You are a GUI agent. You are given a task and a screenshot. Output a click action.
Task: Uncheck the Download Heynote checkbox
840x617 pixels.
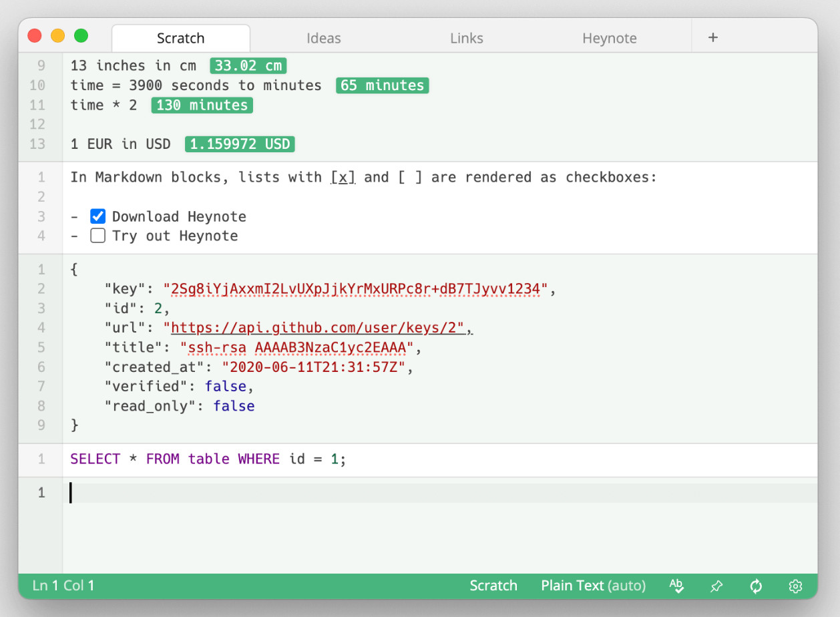coord(98,216)
